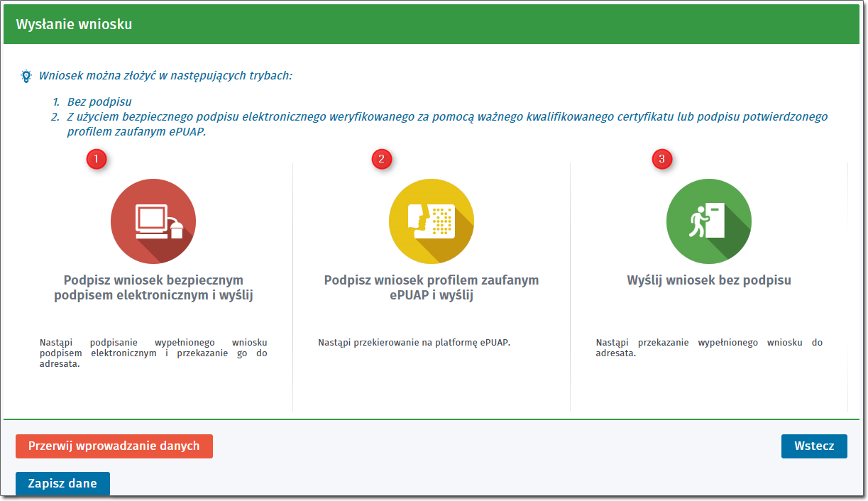Image resolution: width=868 pixels, height=501 pixels.
Task: Click description 'Nastąpi przekazanie wypełnionego wniosku do adresata.'
Action: click(x=709, y=348)
